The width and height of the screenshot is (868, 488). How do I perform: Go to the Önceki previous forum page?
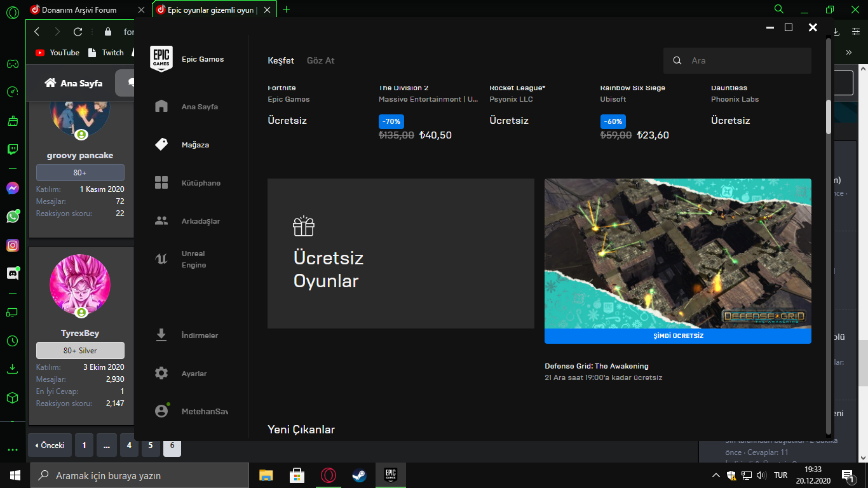tap(50, 445)
